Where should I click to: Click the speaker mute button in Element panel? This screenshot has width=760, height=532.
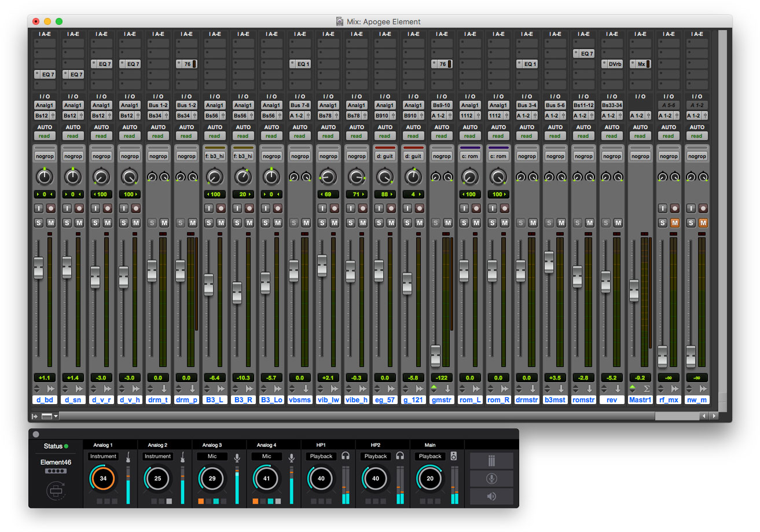tap(491, 496)
